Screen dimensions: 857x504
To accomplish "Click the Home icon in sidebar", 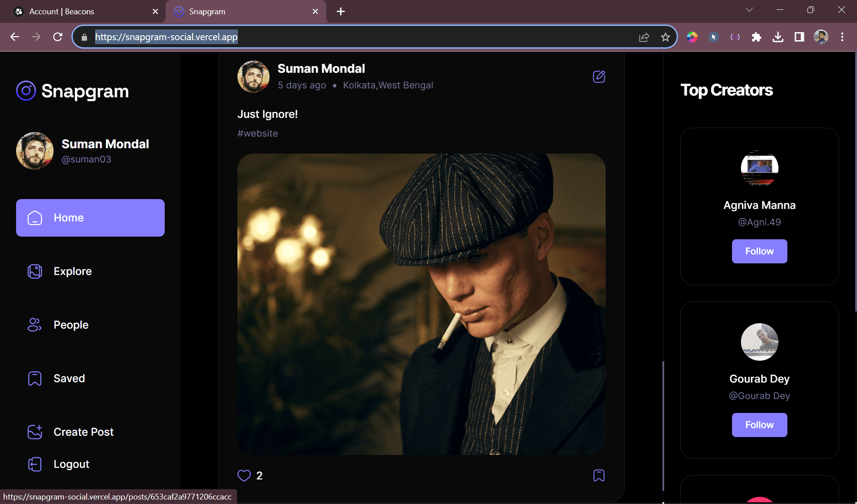I will (35, 218).
